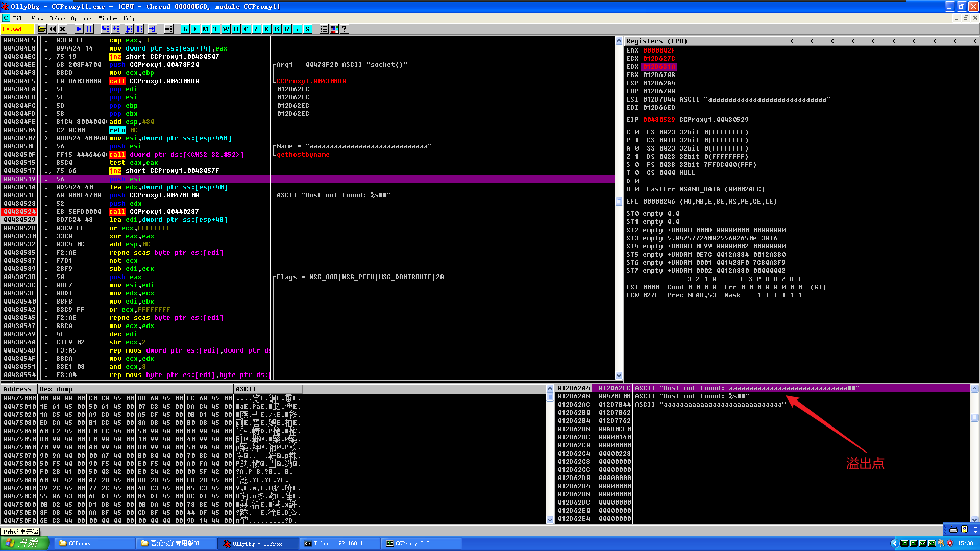The height and width of the screenshot is (551, 980).
Task: Show Executable modules window (E button)
Action: [x=195, y=29]
